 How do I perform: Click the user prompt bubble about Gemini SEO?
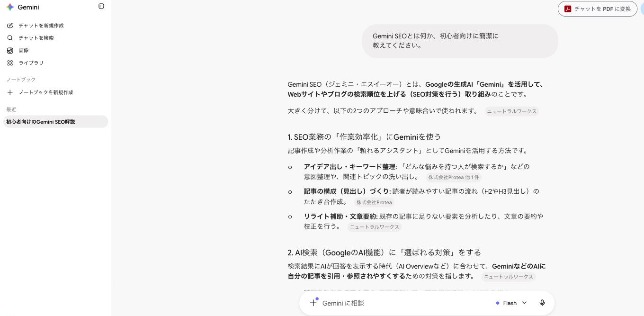pyautogui.click(x=460, y=41)
